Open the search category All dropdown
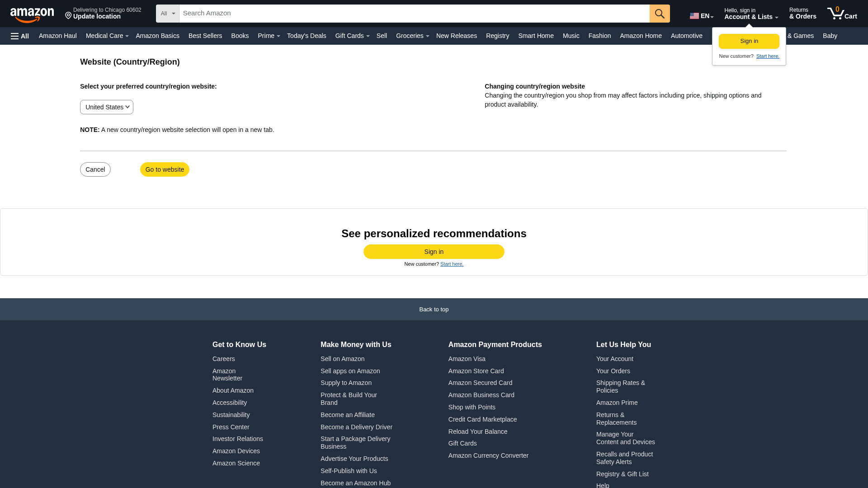 pyautogui.click(x=168, y=14)
